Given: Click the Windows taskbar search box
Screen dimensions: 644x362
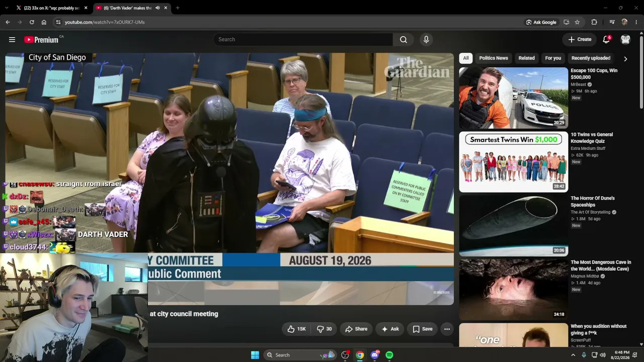Looking at the screenshot, I should pyautogui.click(x=300, y=355).
